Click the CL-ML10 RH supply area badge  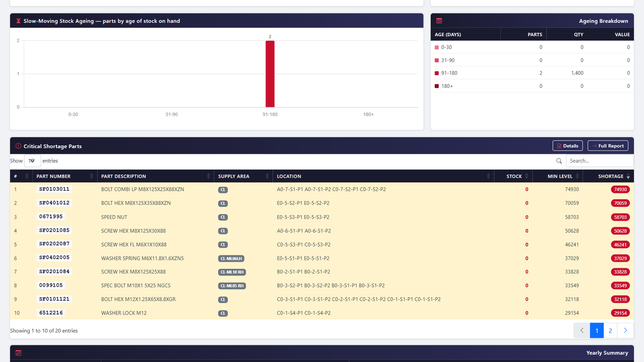(232, 272)
